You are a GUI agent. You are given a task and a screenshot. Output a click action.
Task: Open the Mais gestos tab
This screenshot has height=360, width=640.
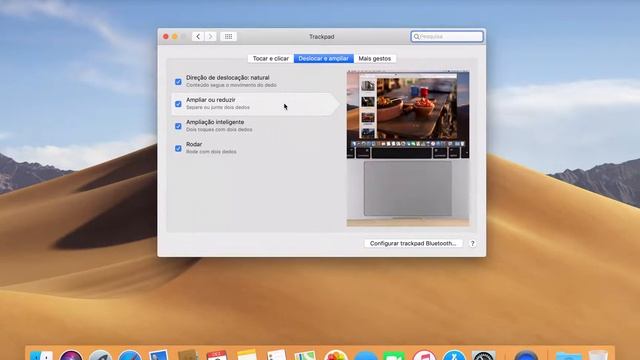374,58
